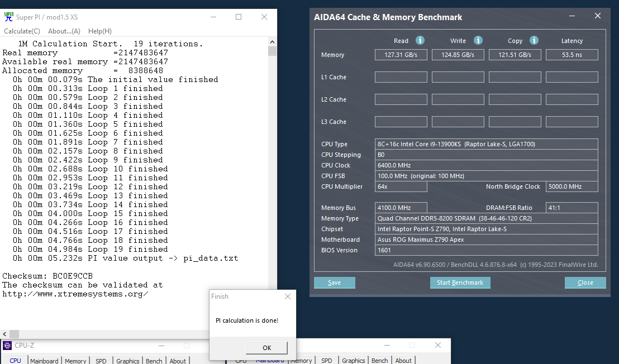Viewport: 619px width, 364px height.
Task: Close the right CPU-Z window
Action: [438, 345]
